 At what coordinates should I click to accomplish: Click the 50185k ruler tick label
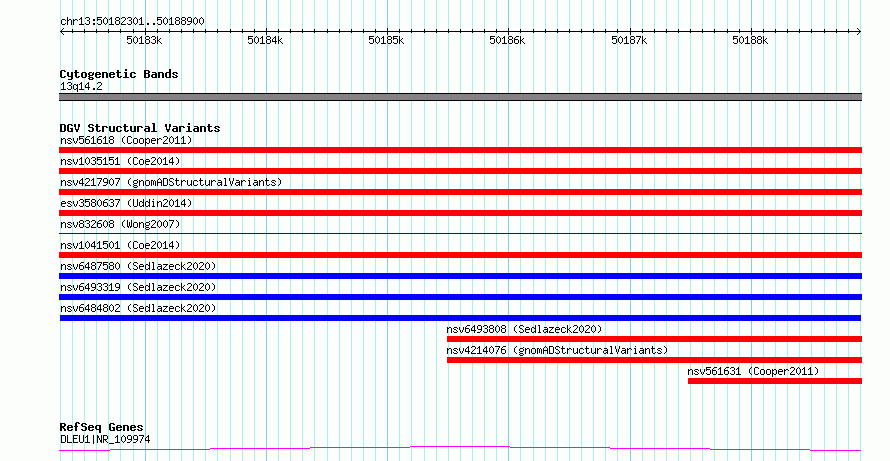[386, 40]
